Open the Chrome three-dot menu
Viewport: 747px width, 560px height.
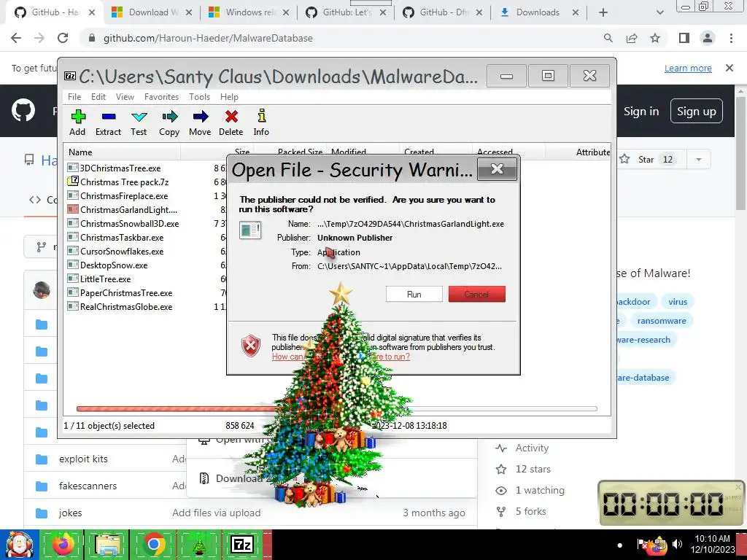(731, 38)
